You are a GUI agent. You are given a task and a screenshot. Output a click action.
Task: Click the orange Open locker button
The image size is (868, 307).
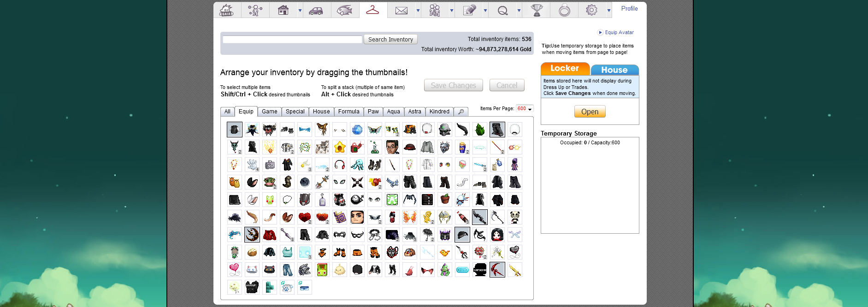(590, 112)
